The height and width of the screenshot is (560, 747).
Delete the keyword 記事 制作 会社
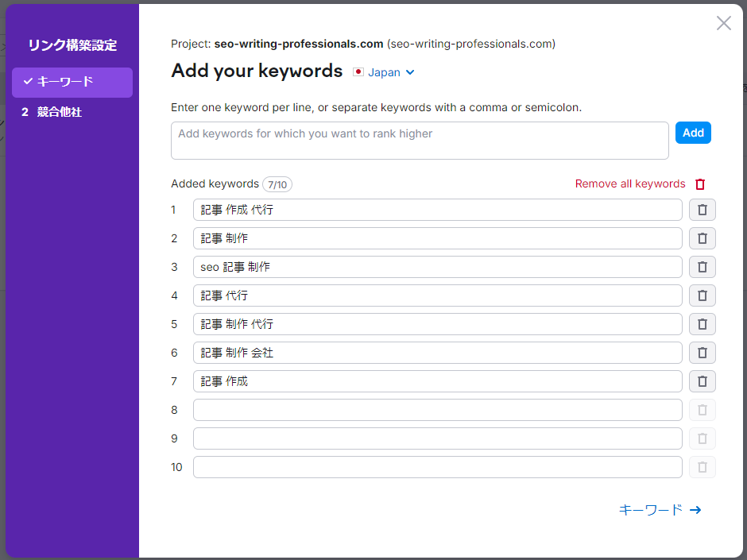(x=702, y=353)
